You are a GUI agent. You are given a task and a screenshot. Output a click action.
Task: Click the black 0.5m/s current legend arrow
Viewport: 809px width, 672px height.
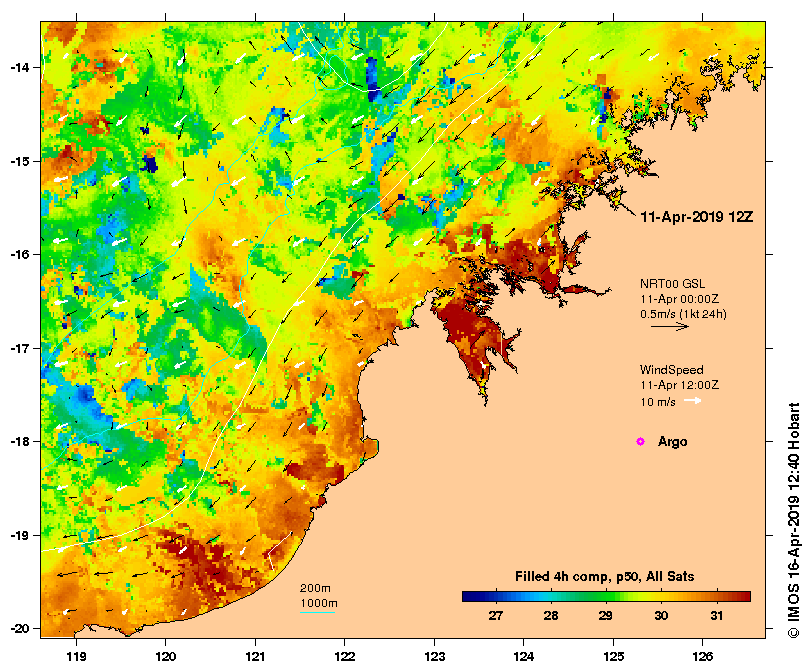pyautogui.click(x=670, y=326)
